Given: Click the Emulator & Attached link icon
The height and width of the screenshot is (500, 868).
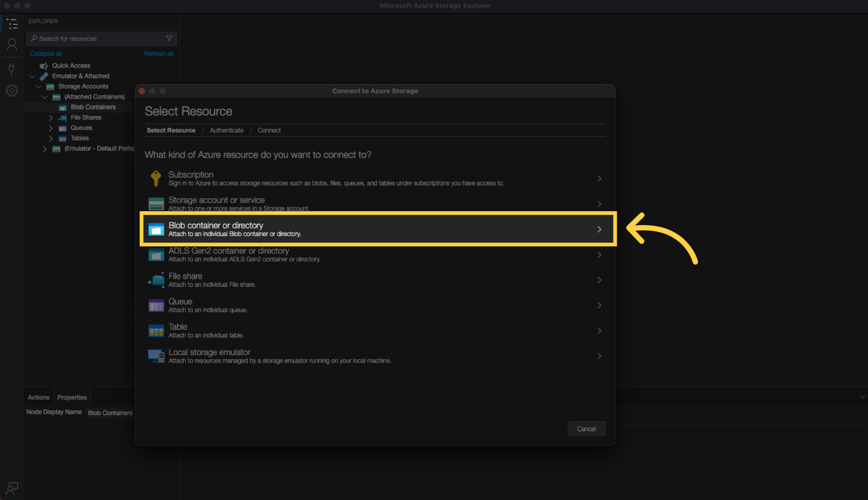Looking at the screenshot, I should coord(44,76).
